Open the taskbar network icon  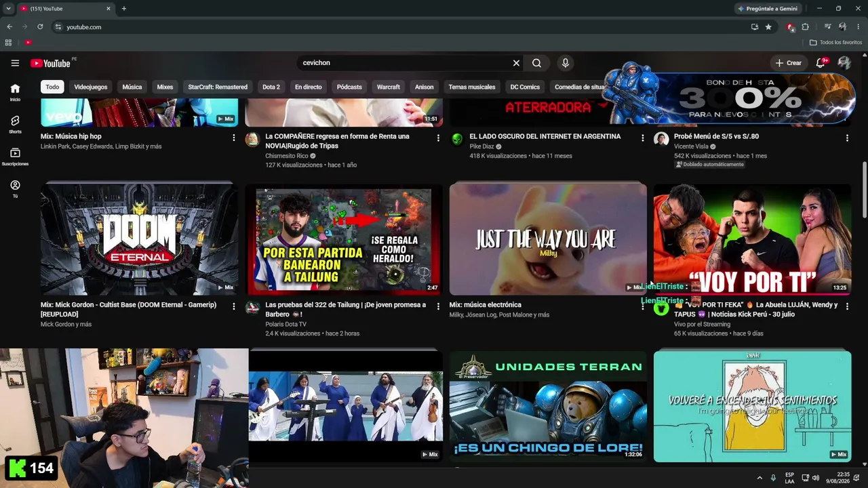point(805,478)
